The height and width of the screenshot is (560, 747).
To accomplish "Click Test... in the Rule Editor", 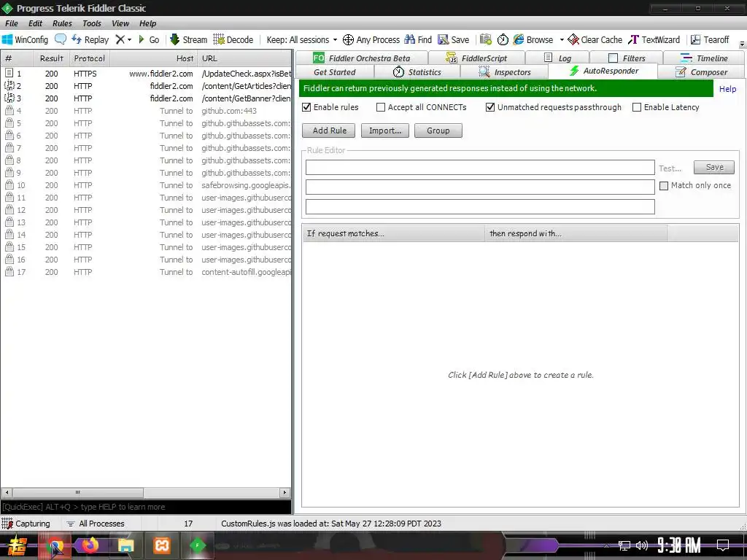I will tap(670, 168).
